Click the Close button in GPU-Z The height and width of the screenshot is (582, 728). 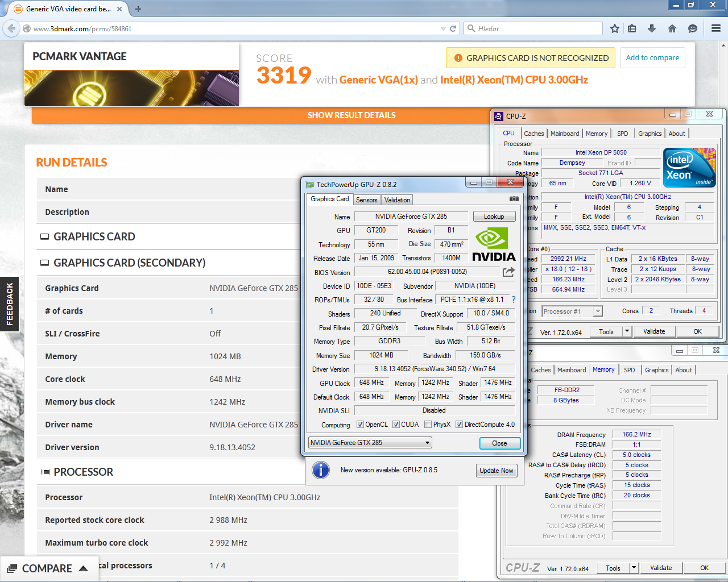[499, 443]
